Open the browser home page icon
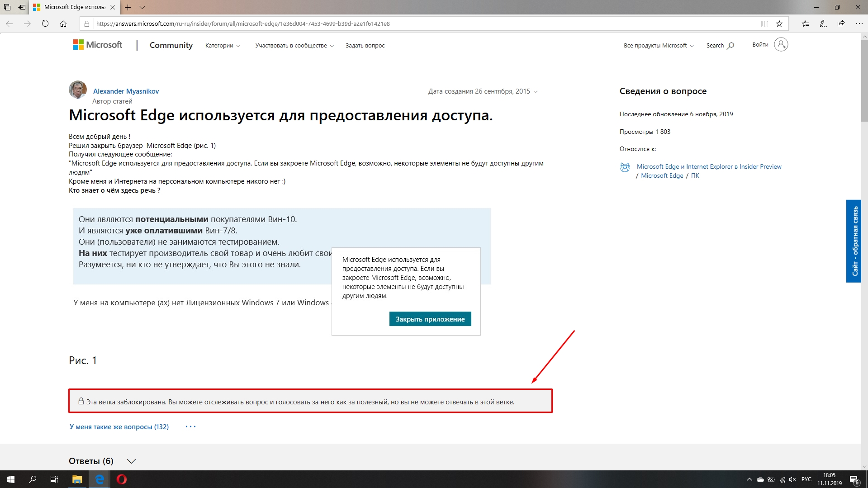The image size is (868, 488). (63, 24)
